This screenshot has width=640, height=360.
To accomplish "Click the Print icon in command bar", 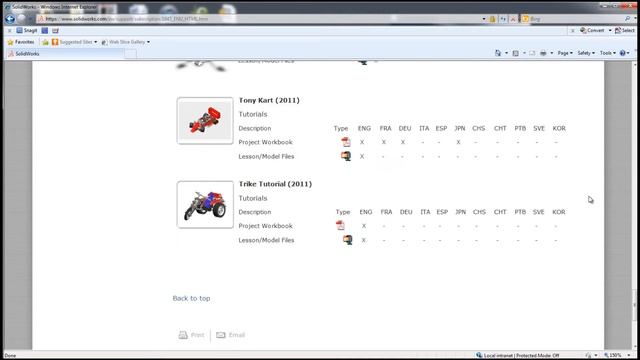I will [x=543, y=53].
